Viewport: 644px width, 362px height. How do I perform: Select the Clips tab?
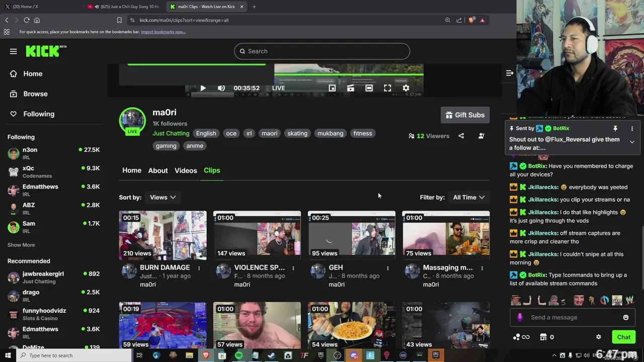[212, 170]
